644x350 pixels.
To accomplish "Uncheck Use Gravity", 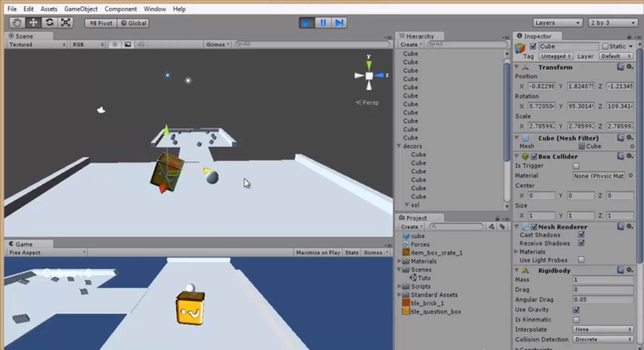I will 576,310.
